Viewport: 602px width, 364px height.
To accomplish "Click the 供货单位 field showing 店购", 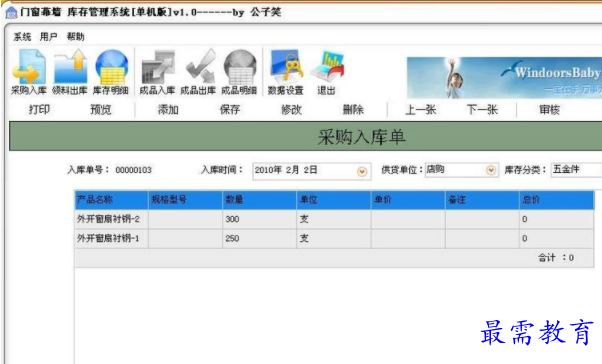I will (461, 170).
